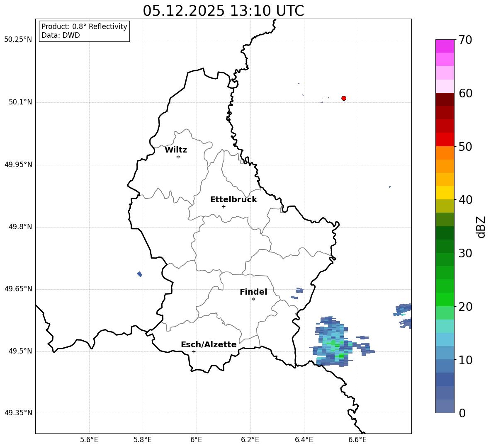Click the 'Data: DWD' label
Viewport: 491px width, 448px height.
pyautogui.click(x=61, y=35)
